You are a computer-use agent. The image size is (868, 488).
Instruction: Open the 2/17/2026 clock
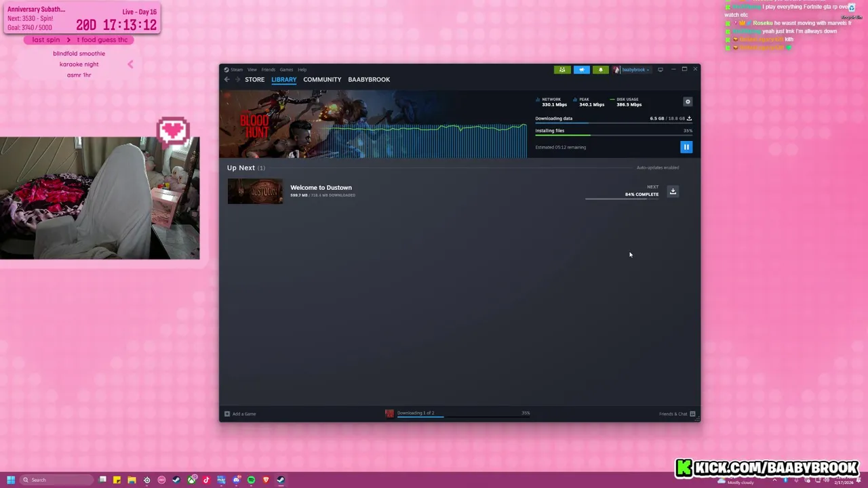[x=844, y=480]
